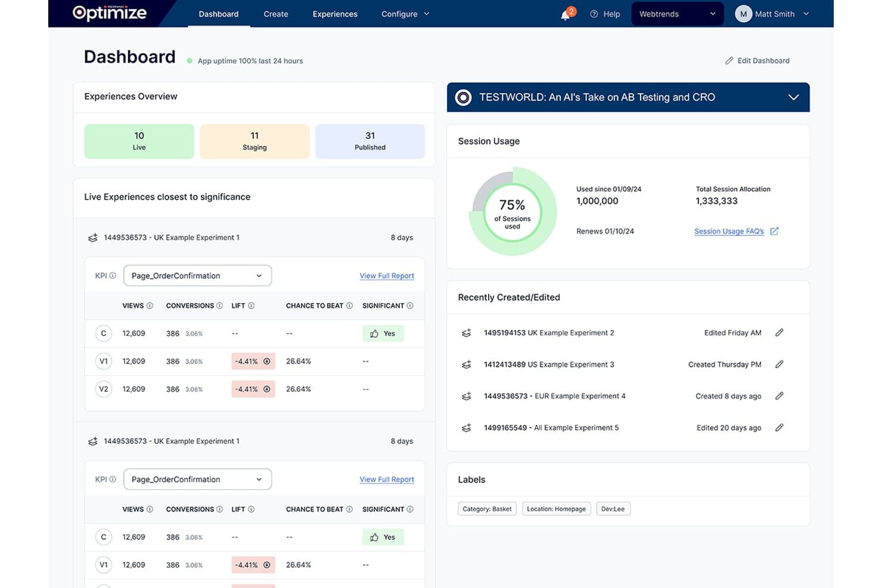
Task: Open the Create tab
Action: coord(276,14)
